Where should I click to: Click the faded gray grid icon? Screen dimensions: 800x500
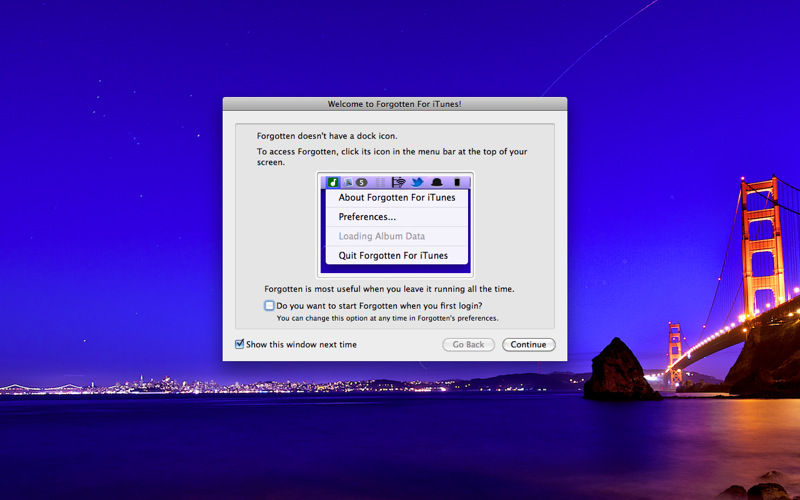pos(381,182)
